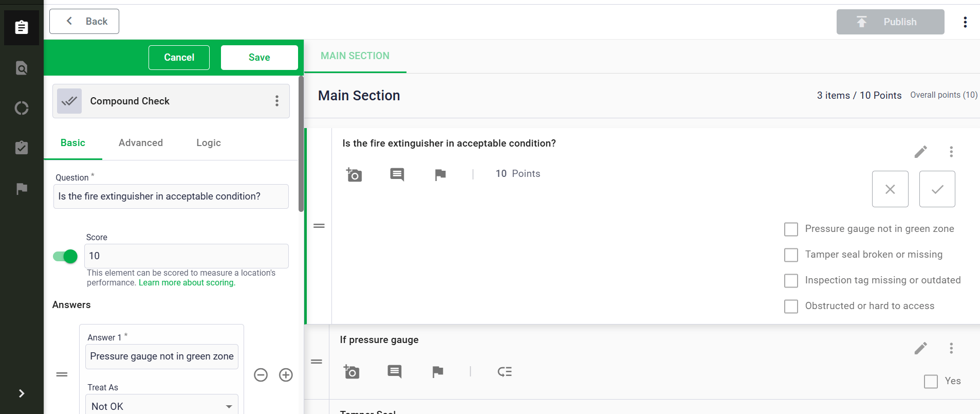Check 'Pressure gauge not in green zone' box
The width and height of the screenshot is (980, 414).
(791, 229)
